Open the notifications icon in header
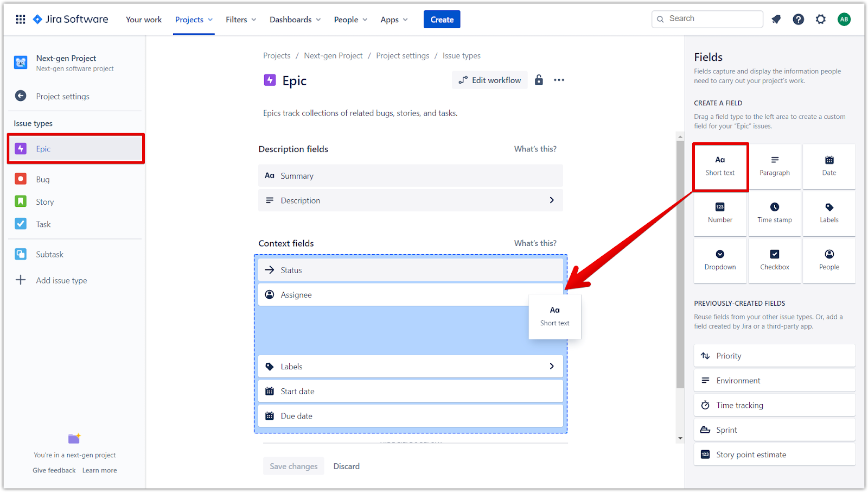Image resolution: width=868 pixels, height=492 pixels. click(776, 20)
